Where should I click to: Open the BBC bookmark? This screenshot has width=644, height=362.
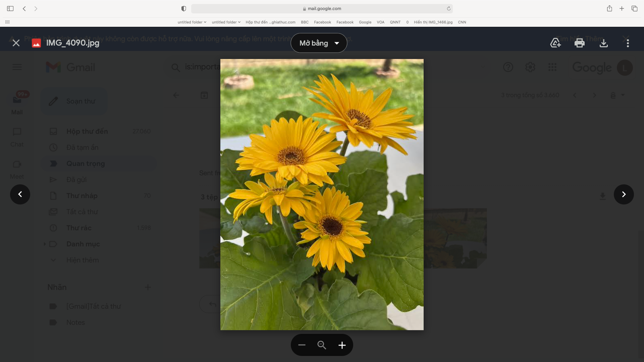[x=305, y=22]
